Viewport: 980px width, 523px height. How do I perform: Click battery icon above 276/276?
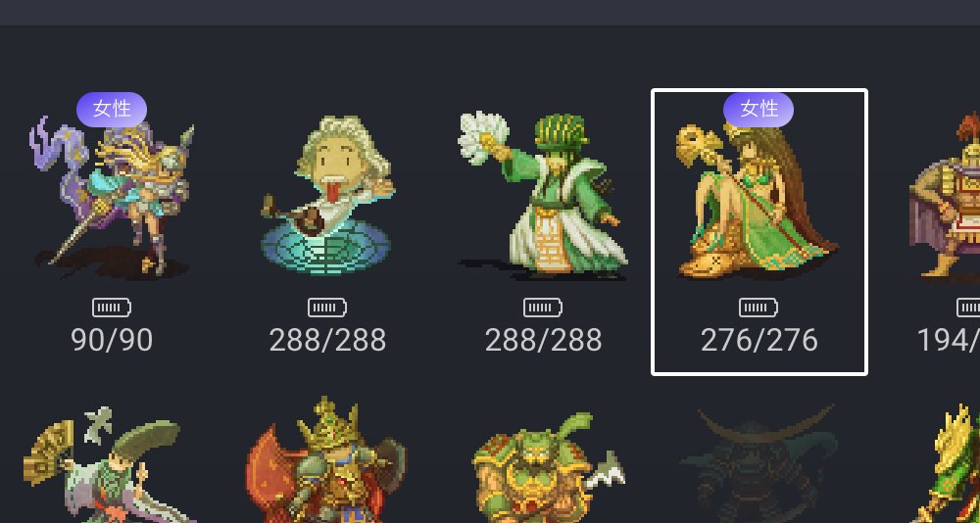click(x=759, y=308)
